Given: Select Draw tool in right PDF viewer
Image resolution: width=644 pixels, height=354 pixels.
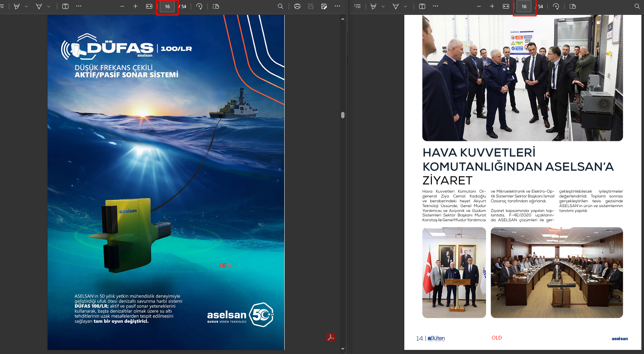Looking at the screenshot, I should click(396, 6).
